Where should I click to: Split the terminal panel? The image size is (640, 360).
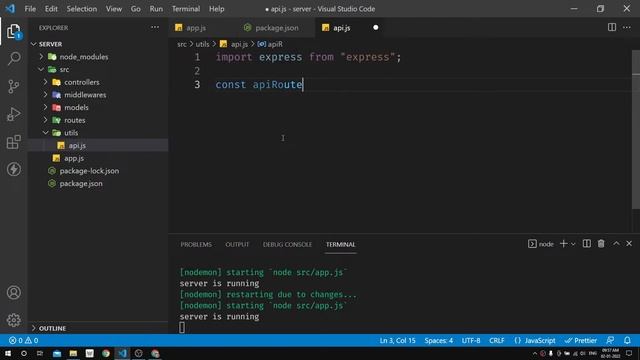pyautogui.click(x=587, y=244)
